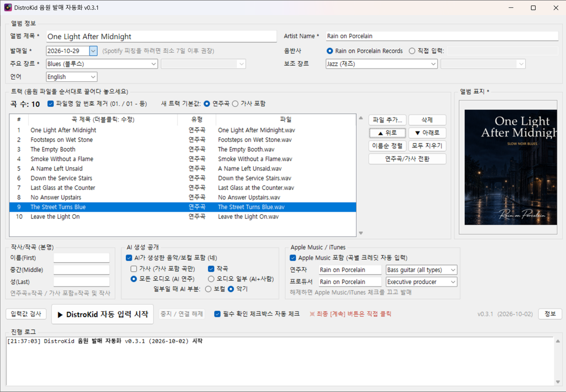Select the 직접 입력 label radio

coord(412,51)
